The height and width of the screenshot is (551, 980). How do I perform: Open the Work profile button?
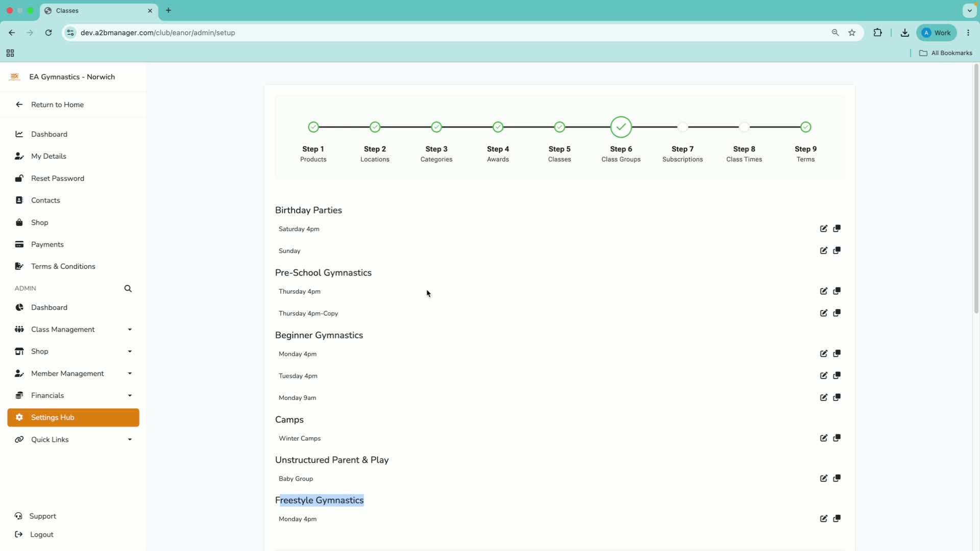click(x=937, y=33)
